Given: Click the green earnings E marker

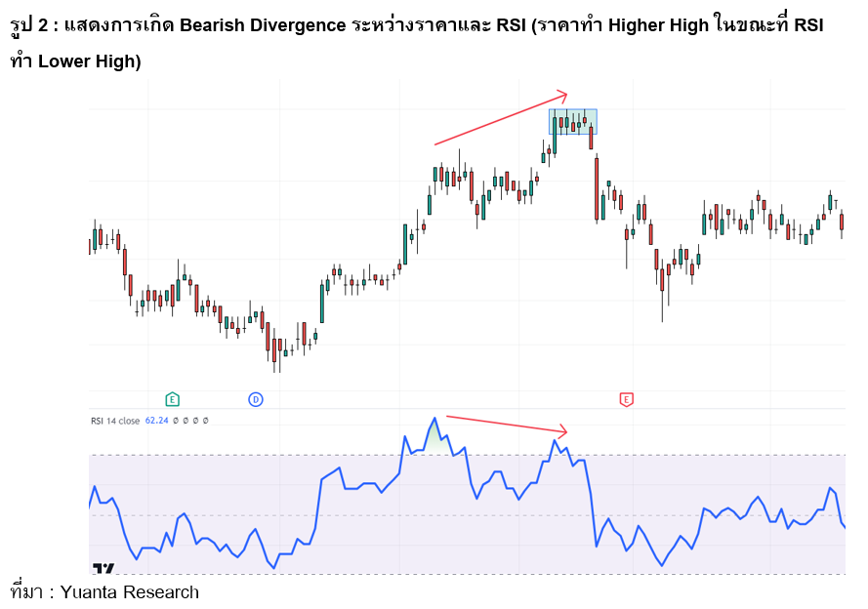Looking at the screenshot, I should [172, 398].
